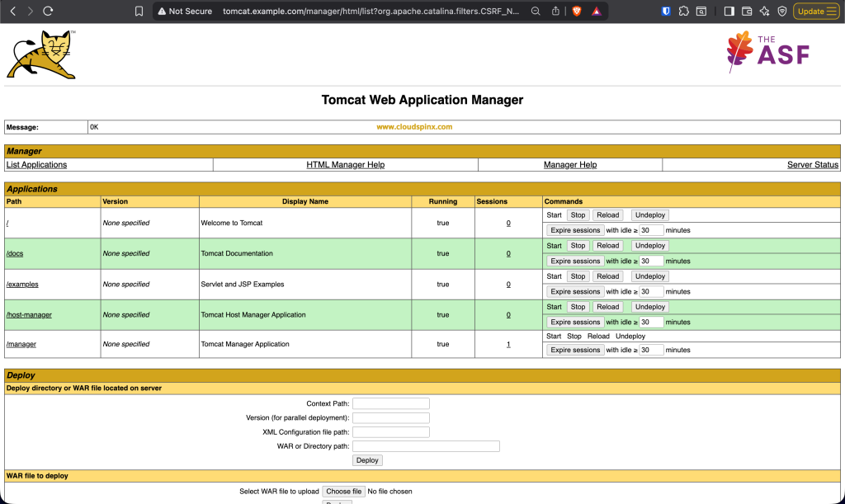Click the share icon in address bar

tap(556, 12)
